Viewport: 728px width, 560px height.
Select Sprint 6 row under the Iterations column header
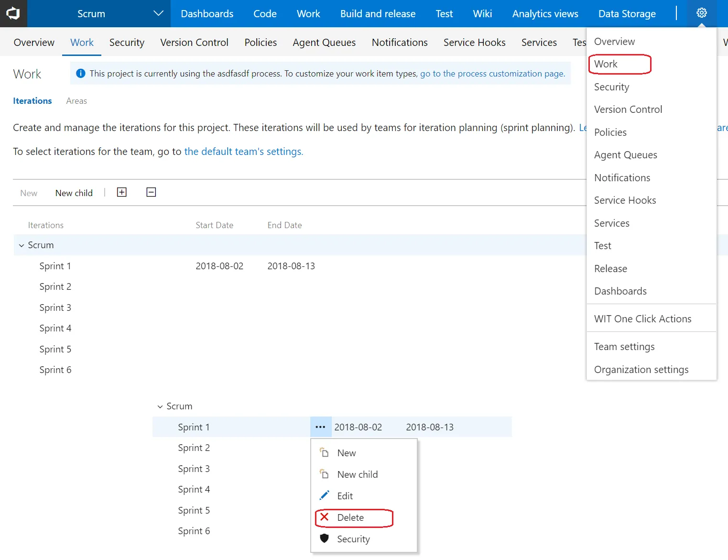point(55,370)
